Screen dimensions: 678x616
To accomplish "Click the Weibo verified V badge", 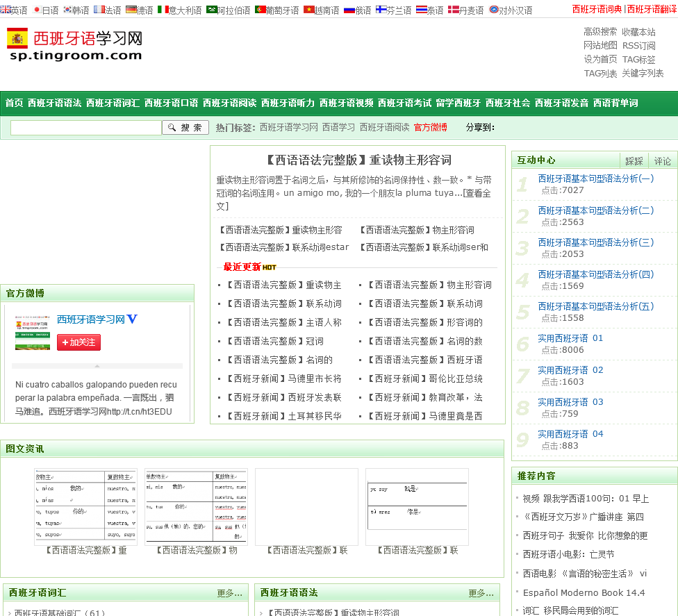I will 133,319.
